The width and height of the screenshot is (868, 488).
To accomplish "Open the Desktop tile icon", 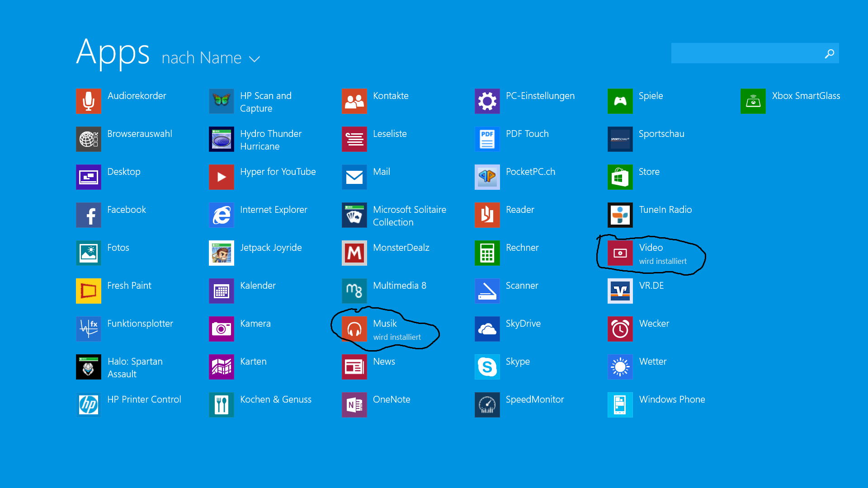I will (89, 177).
